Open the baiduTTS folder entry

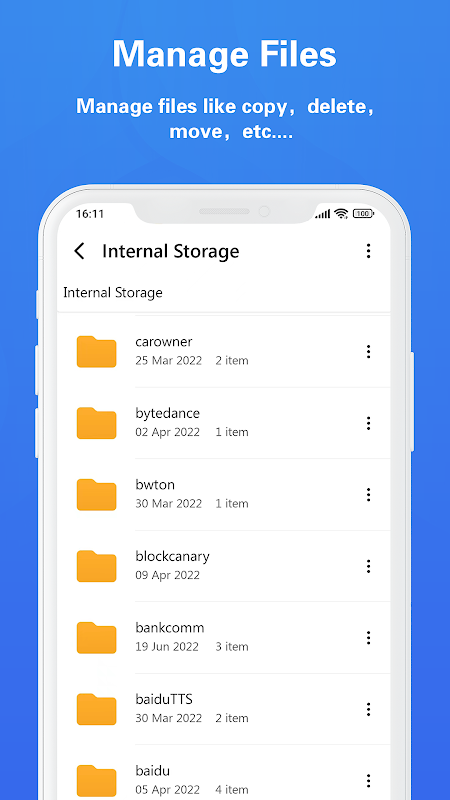(x=223, y=709)
